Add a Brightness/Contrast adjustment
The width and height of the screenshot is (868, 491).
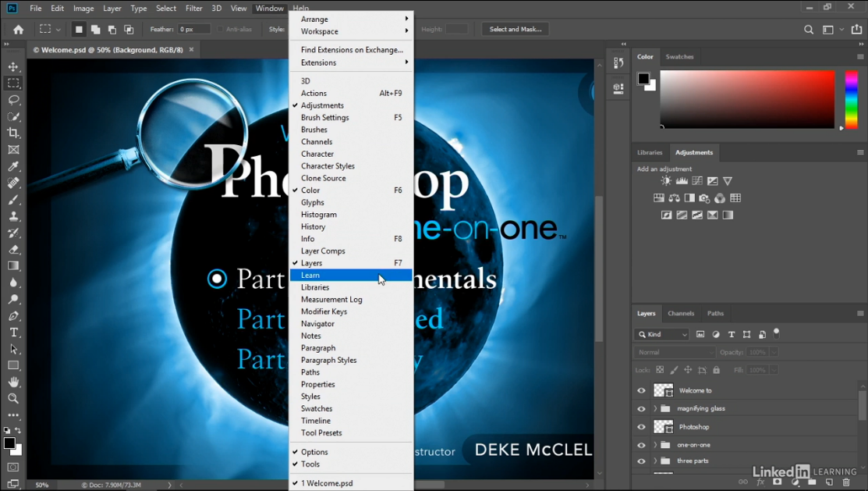(666, 180)
